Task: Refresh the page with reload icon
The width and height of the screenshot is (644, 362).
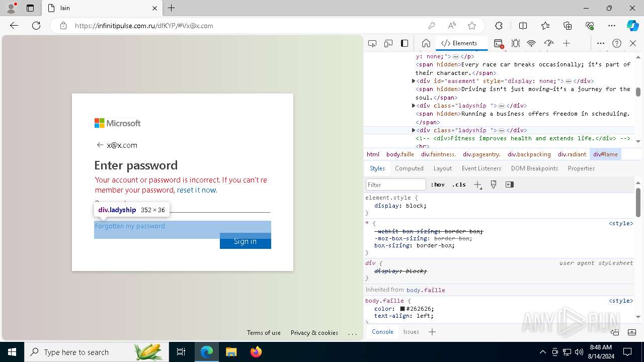Action: (x=36, y=26)
